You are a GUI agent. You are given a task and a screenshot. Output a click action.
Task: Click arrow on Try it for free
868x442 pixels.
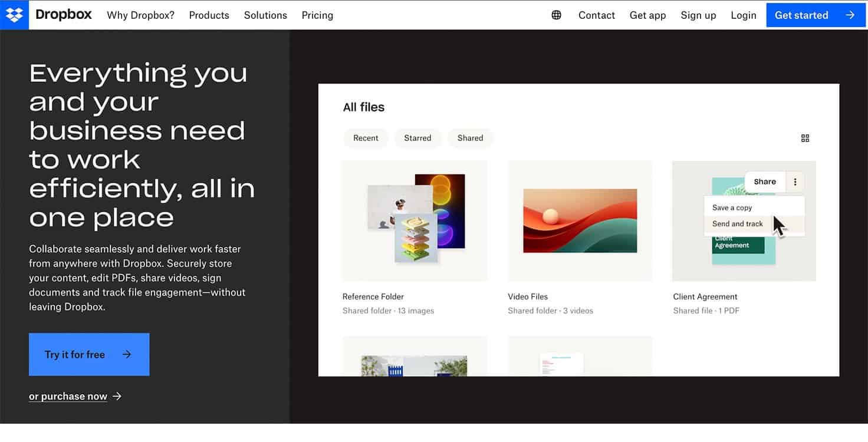click(127, 354)
